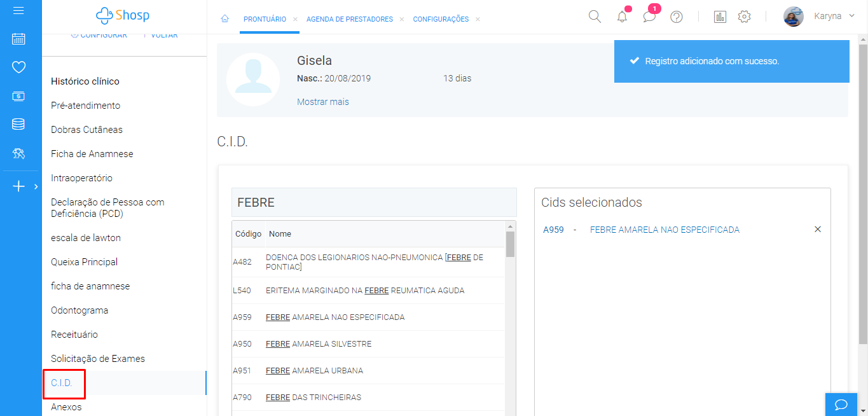Open Anexos in sidebar
The height and width of the screenshot is (416, 868).
66,407
